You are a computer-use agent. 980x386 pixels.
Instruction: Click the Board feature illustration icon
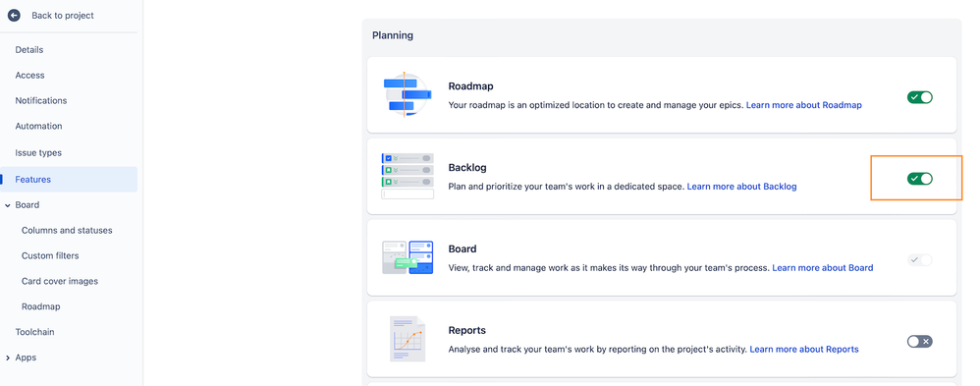pyautogui.click(x=408, y=257)
